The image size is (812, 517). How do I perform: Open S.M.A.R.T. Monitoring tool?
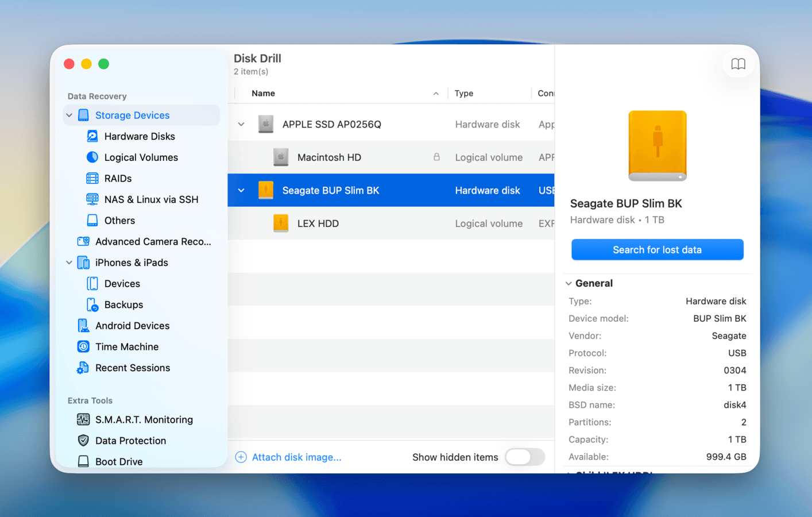click(x=144, y=420)
